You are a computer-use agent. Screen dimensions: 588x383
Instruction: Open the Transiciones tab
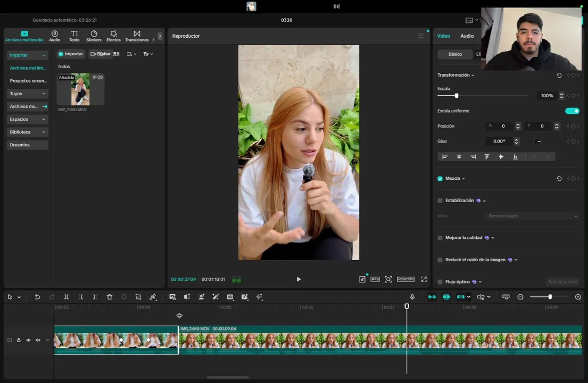tap(137, 36)
